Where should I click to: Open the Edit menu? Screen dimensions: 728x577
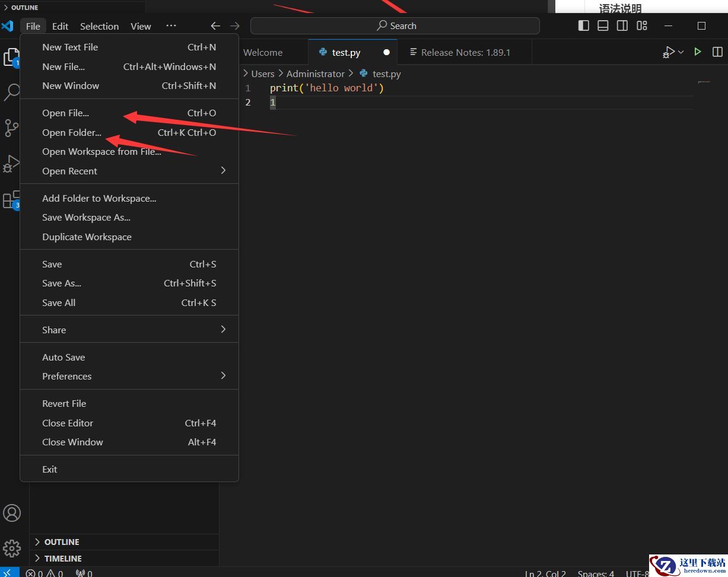pyautogui.click(x=60, y=26)
